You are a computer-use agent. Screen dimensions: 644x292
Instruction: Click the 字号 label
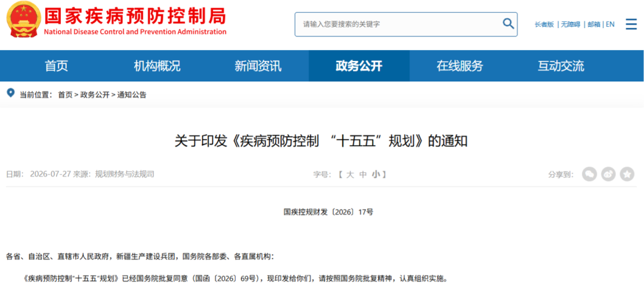pos(323,174)
